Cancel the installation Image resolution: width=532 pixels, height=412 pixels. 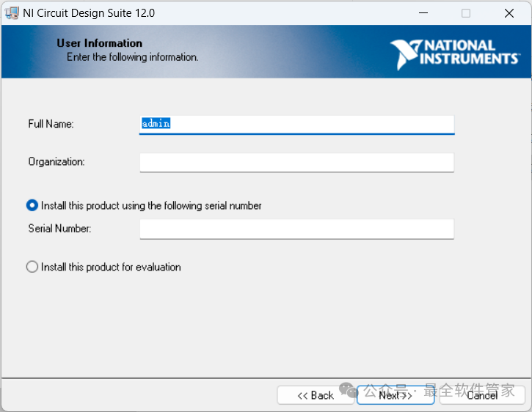(x=482, y=395)
